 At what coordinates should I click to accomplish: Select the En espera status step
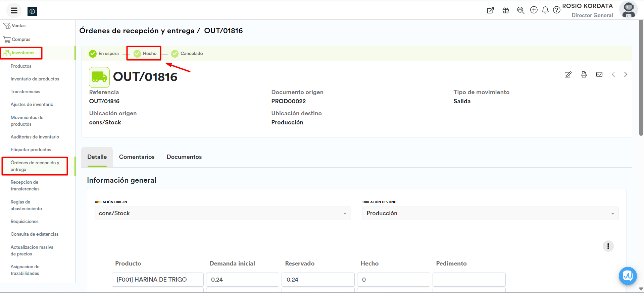104,54
